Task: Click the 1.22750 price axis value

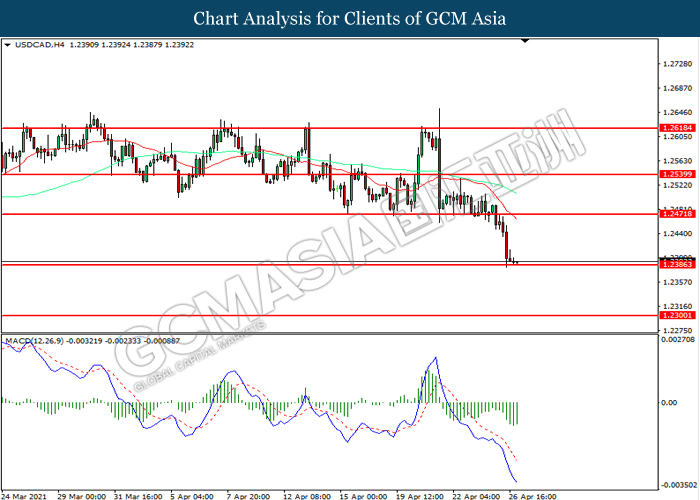Action: (678, 330)
